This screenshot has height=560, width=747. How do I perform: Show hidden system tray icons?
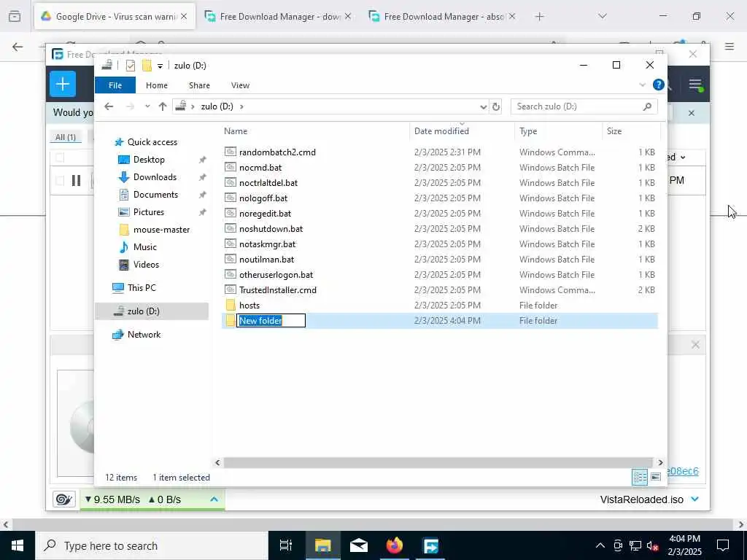coord(600,545)
